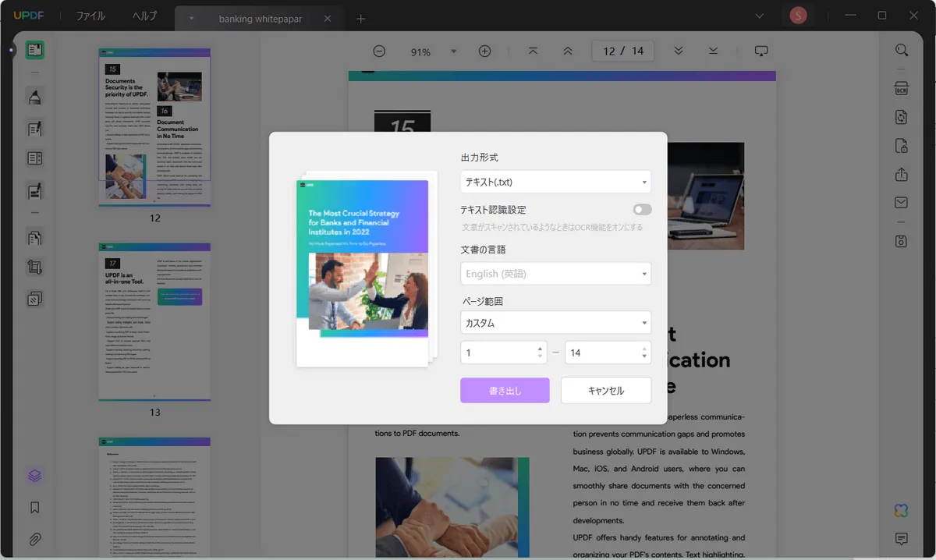Select the page 13 thumbnail
This screenshot has height=560, width=936.
(x=154, y=321)
